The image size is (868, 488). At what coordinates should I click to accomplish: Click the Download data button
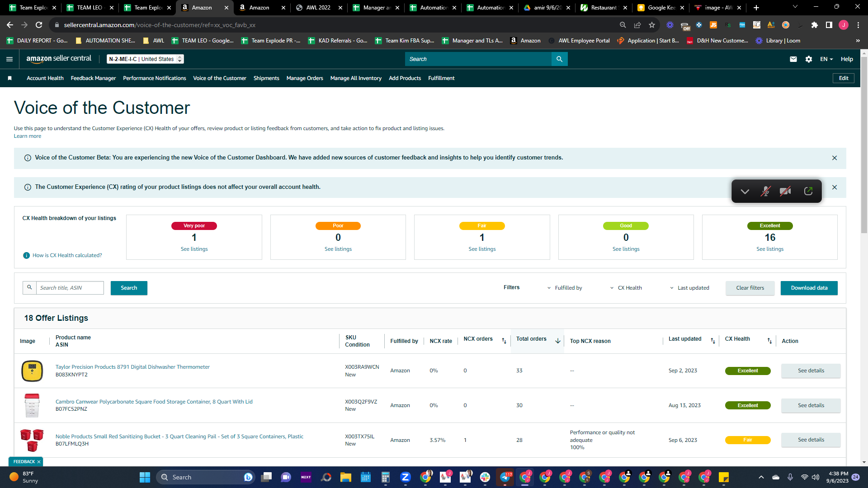point(809,288)
